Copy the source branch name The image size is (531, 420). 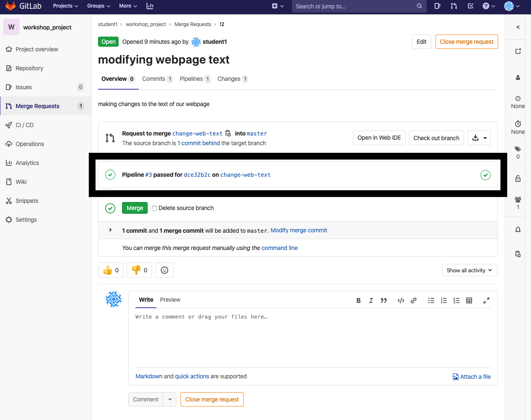[x=228, y=133]
